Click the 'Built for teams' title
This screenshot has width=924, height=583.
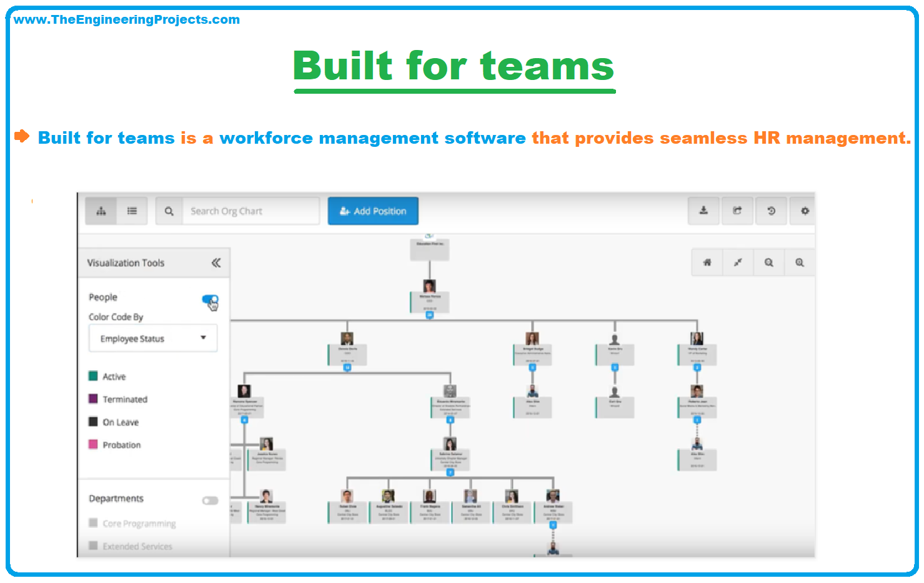coord(454,66)
